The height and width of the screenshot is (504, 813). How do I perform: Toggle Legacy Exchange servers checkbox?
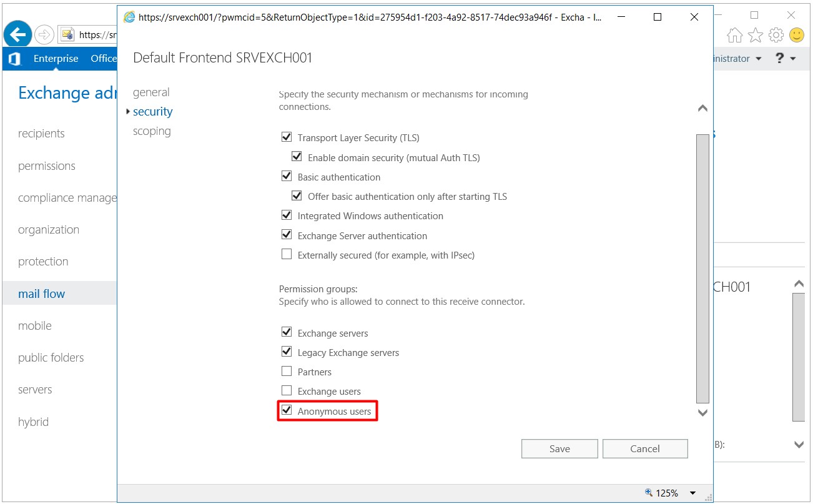287,352
